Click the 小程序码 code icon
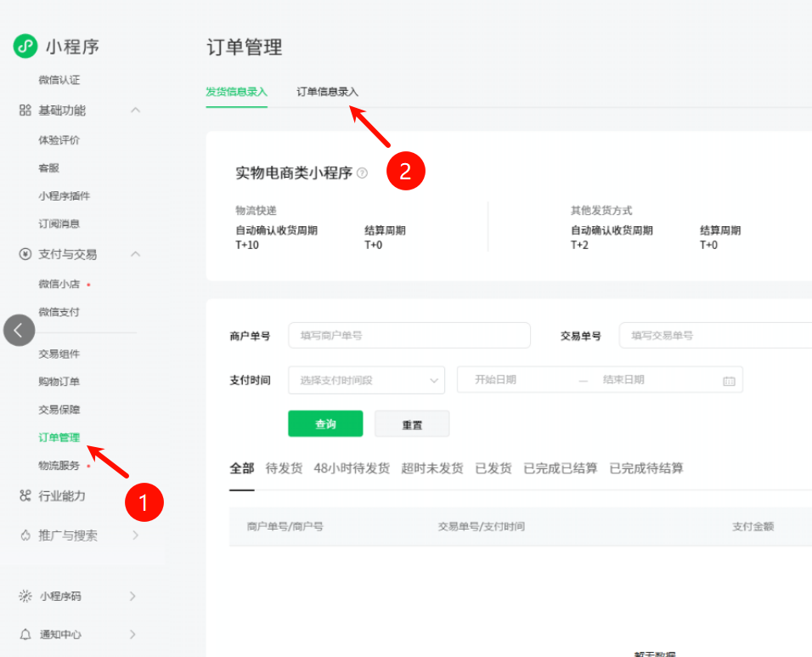The height and width of the screenshot is (657, 812). tap(25, 597)
